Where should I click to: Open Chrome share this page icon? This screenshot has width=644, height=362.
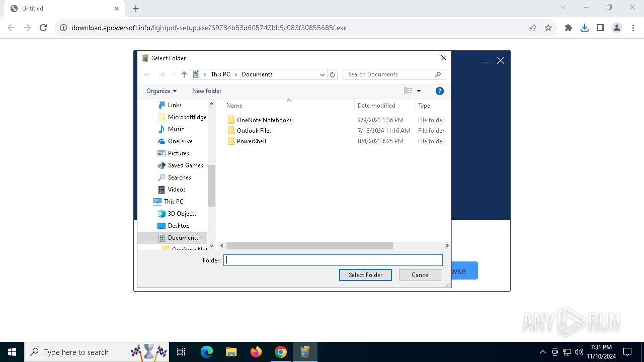(x=532, y=28)
